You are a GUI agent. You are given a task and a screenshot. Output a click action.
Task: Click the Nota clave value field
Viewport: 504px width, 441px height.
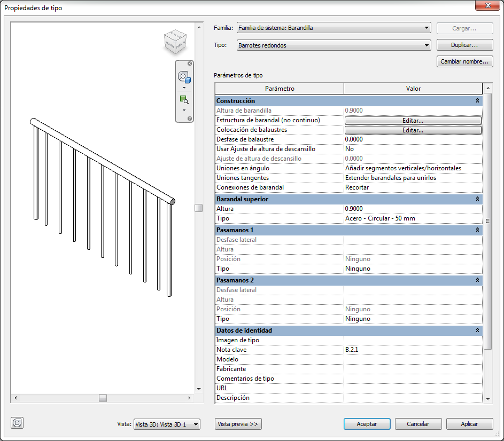(413, 350)
